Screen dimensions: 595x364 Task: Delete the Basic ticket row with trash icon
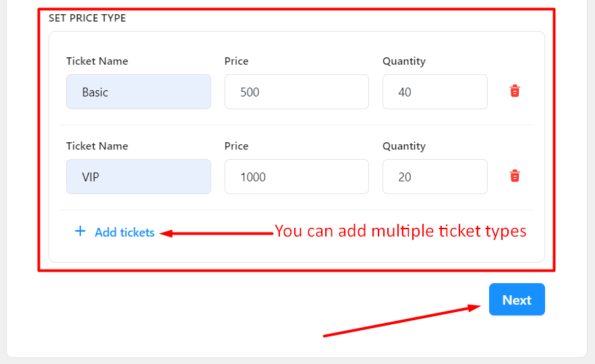515,91
